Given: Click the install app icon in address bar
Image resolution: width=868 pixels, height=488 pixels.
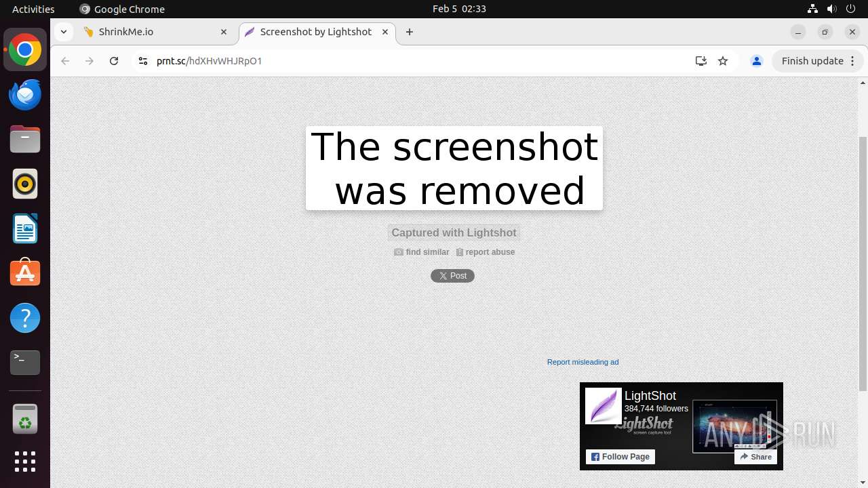Looking at the screenshot, I should tap(701, 61).
